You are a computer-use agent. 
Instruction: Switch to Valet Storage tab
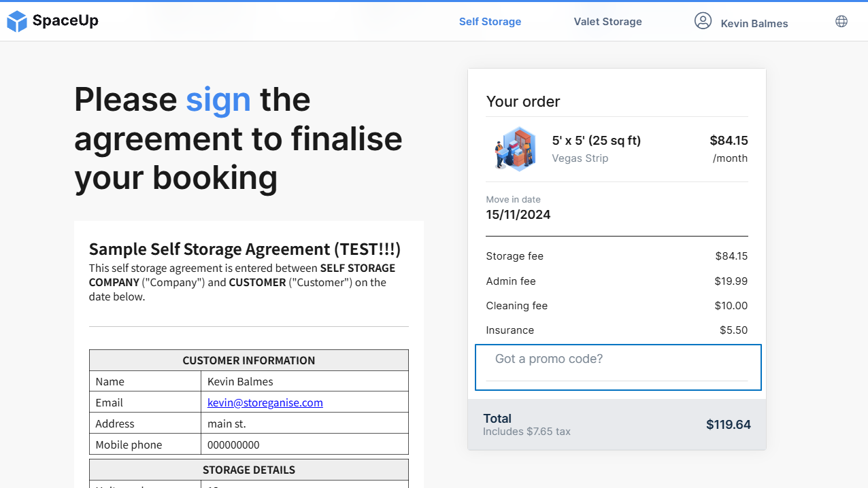[x=607, y=22]
